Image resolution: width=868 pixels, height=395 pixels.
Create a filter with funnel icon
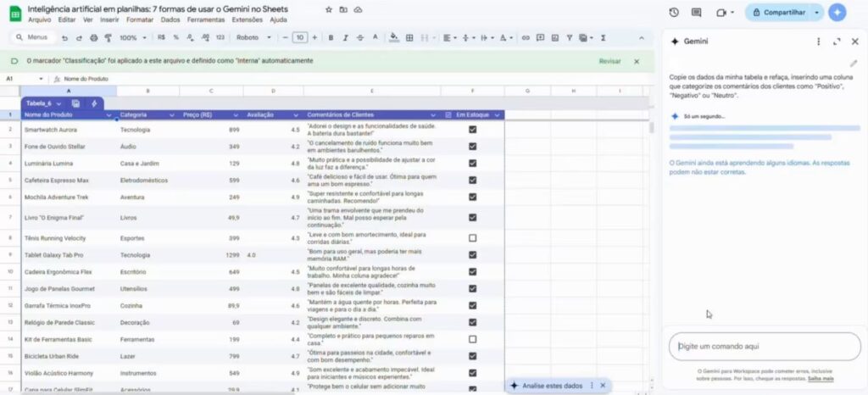(x=569, y=37)
